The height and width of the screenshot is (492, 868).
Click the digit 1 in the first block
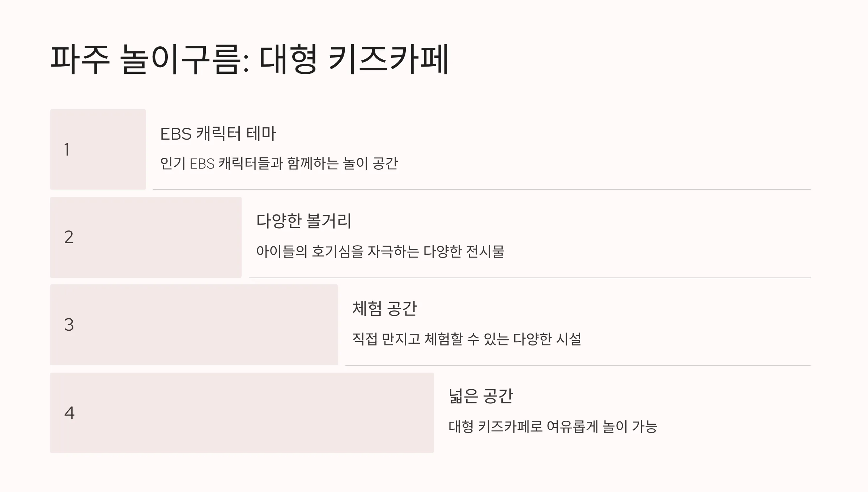pos(67,149)
